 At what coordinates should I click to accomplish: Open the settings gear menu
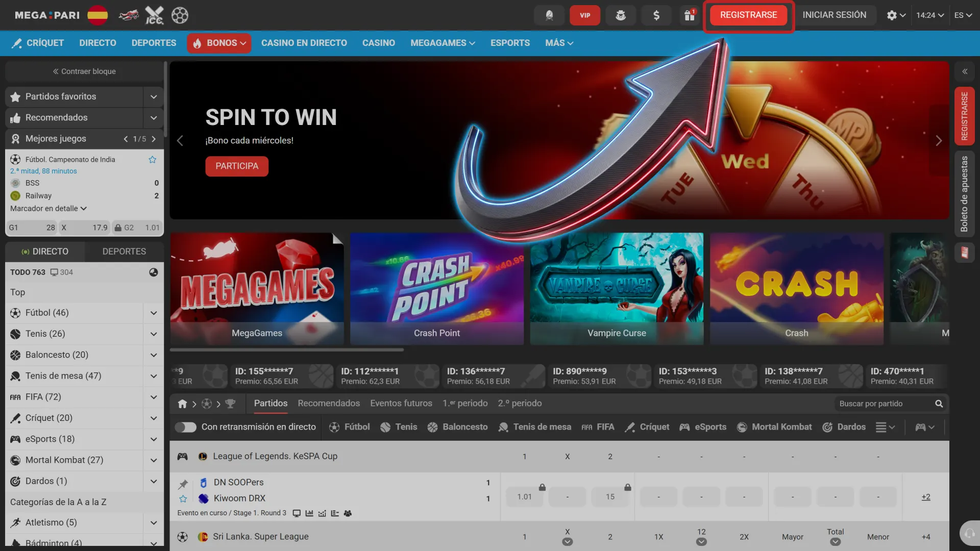click(x=896, y=15)
